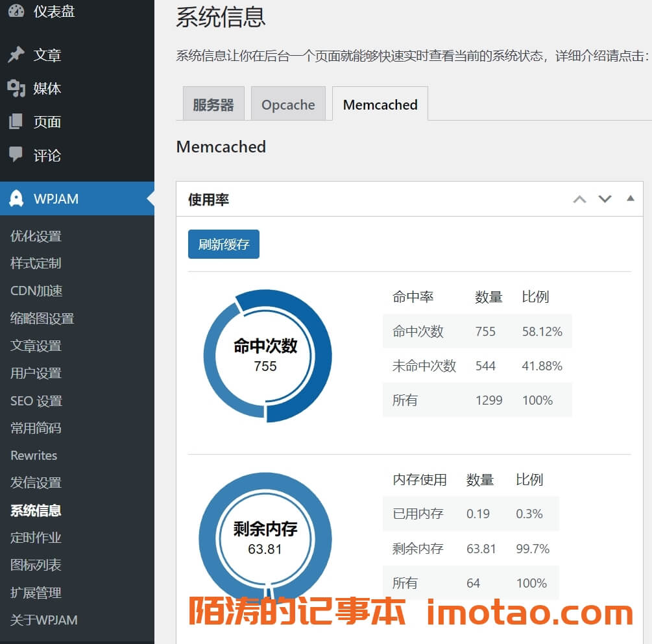652x644 pixels.
Task: Switch to the Opcache tab
Action: click(x=288, y=104)
